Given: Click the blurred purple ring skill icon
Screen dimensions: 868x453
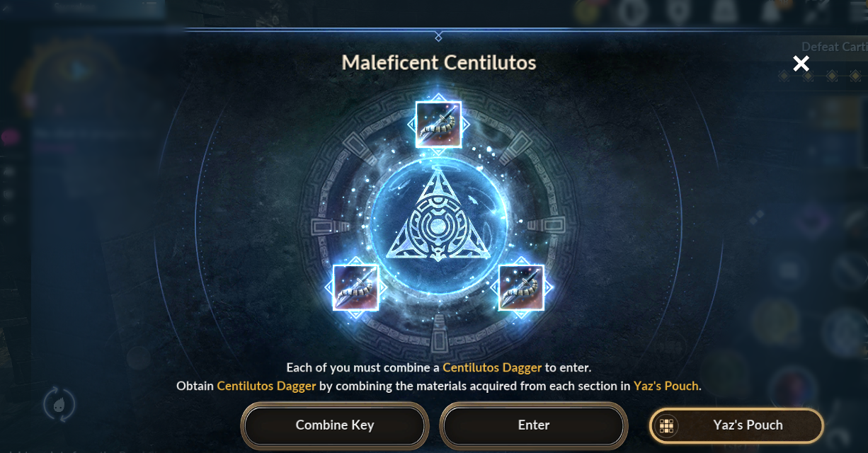Looking at the screenshot, I should tap(811, 222).
